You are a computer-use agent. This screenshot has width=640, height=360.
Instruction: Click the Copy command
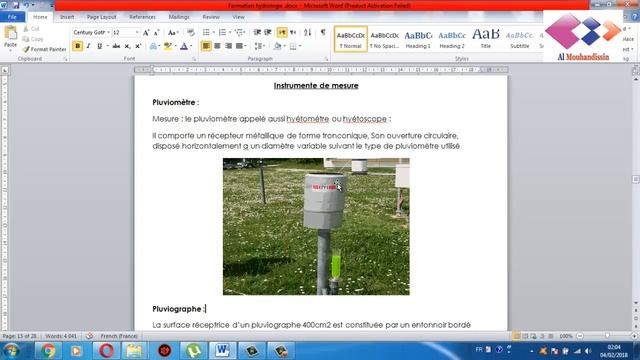pos(33,39)
